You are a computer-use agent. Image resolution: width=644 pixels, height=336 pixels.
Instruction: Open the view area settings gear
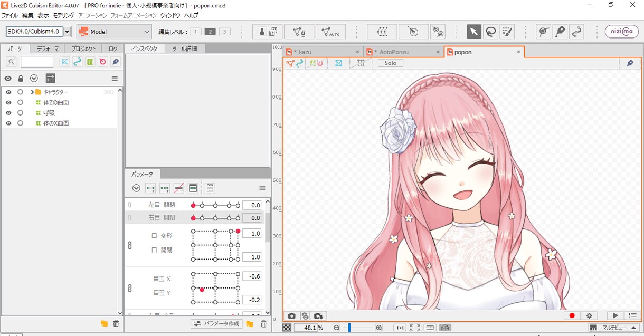[589, 316]
